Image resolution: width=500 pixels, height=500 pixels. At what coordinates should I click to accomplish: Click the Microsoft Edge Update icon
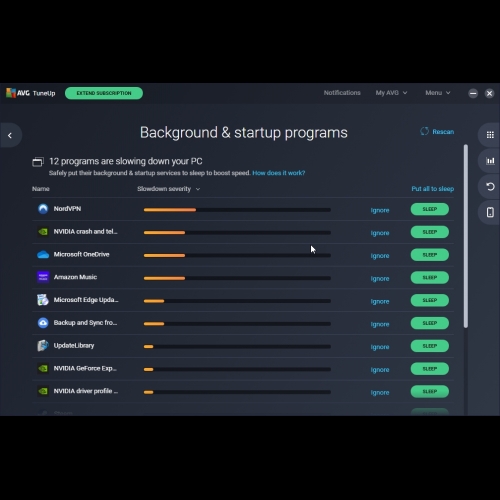point(43,300)
